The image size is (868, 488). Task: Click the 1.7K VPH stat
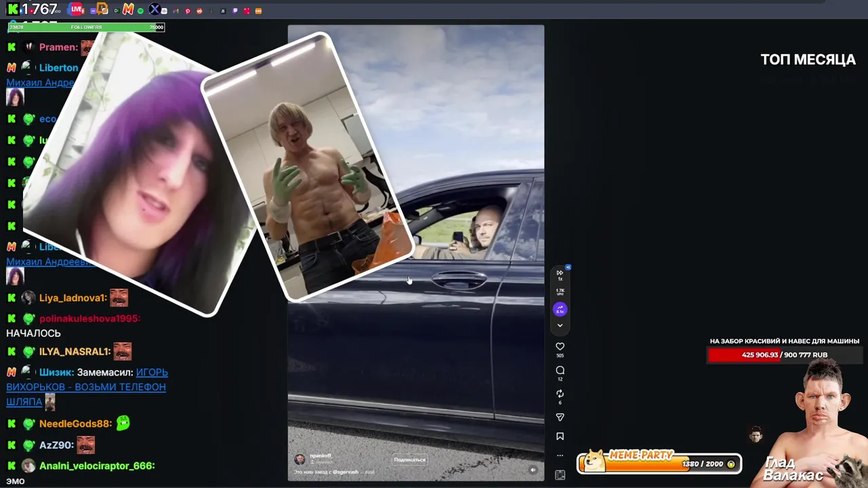coord(560,291)
